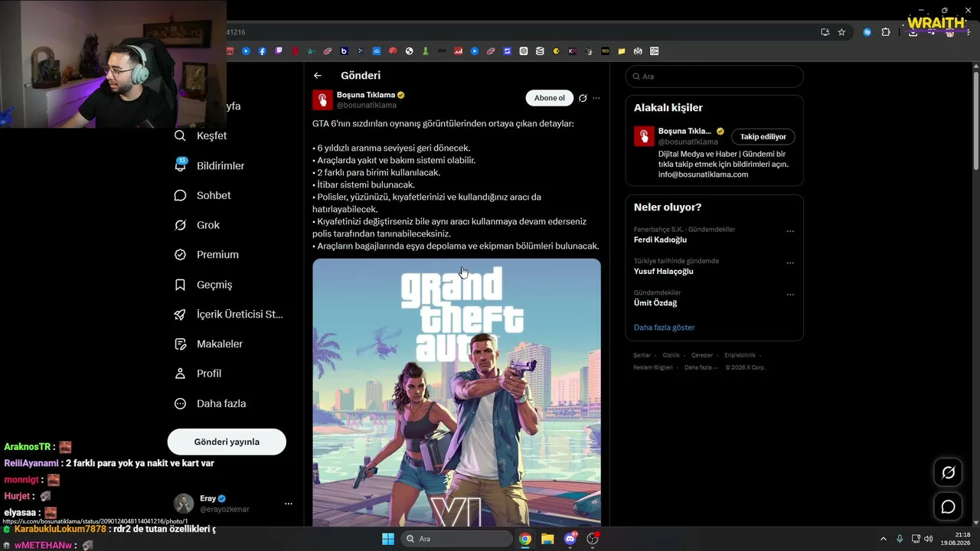Click the Daha fazla göster link
This screenshot has height=551, width=980.
[664, 328]
